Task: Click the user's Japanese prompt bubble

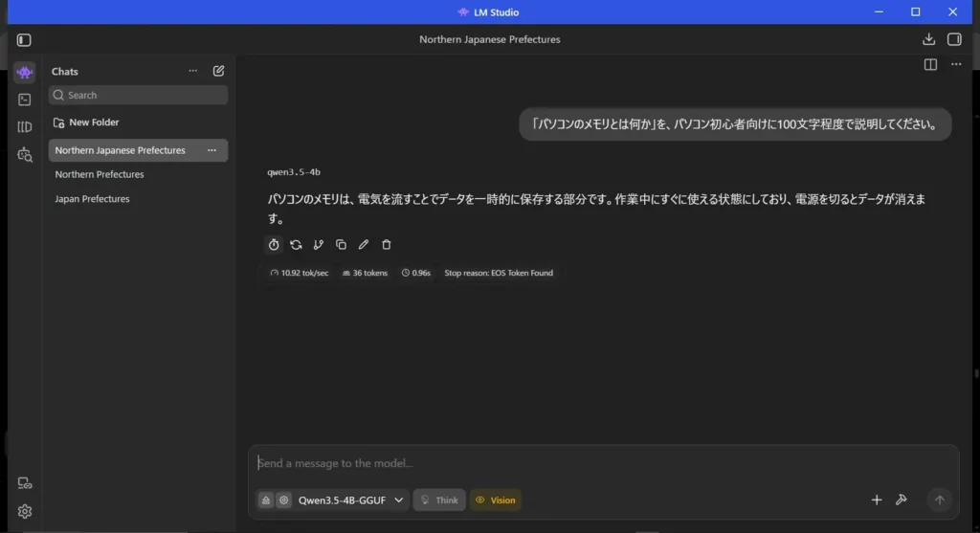Action: click(735, 123)
